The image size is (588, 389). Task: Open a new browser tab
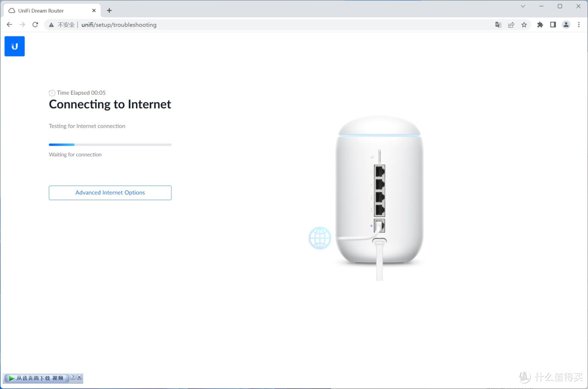pos(109,10)
